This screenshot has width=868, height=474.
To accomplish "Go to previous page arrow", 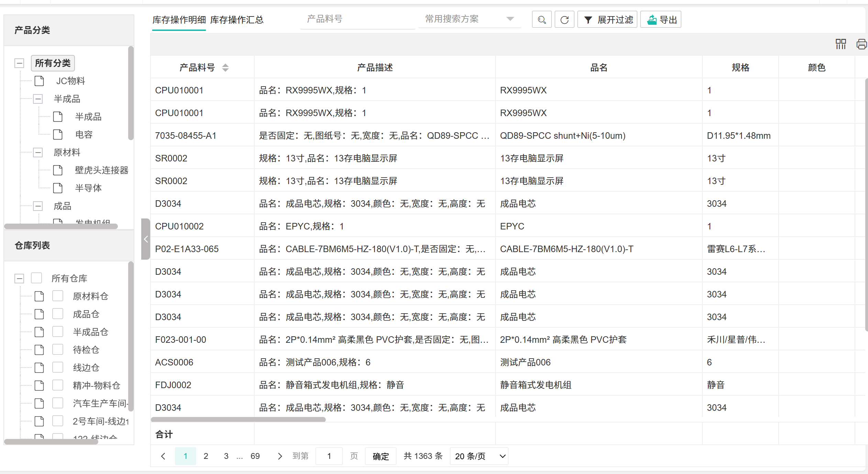I will click(163, 456).
